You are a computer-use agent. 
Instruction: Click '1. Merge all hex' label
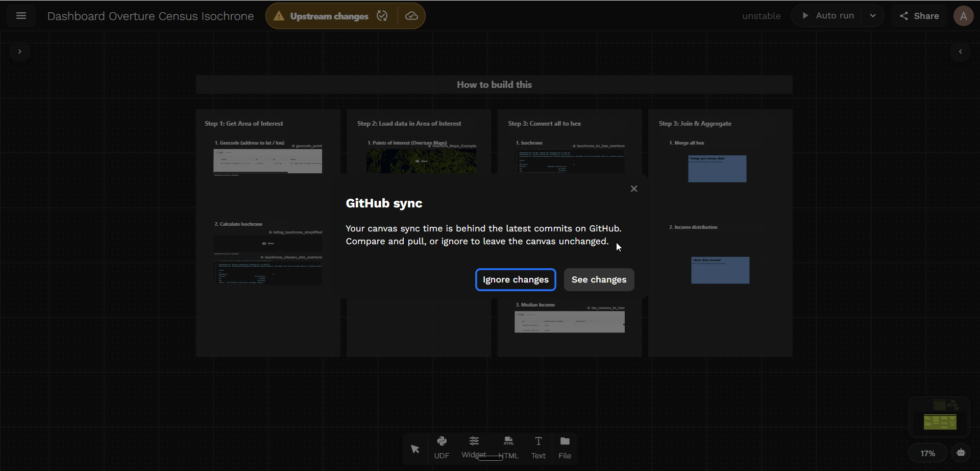click(x=687, y=143)
